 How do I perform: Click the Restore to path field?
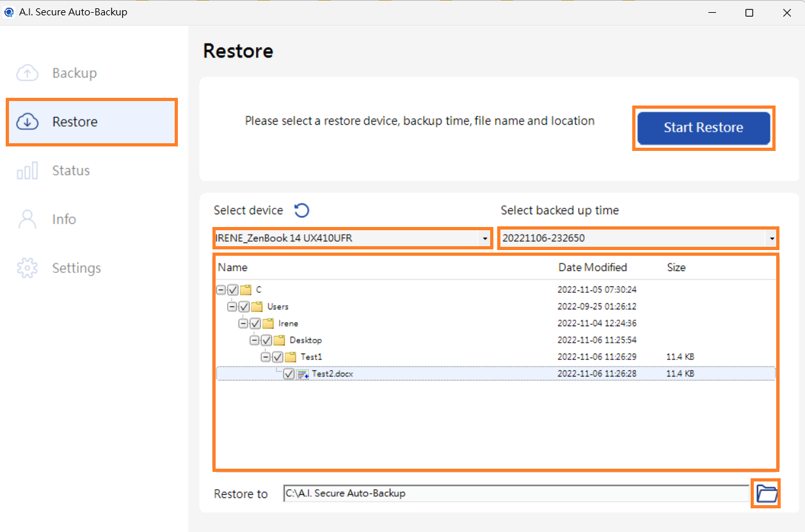(x=512, y=493)
